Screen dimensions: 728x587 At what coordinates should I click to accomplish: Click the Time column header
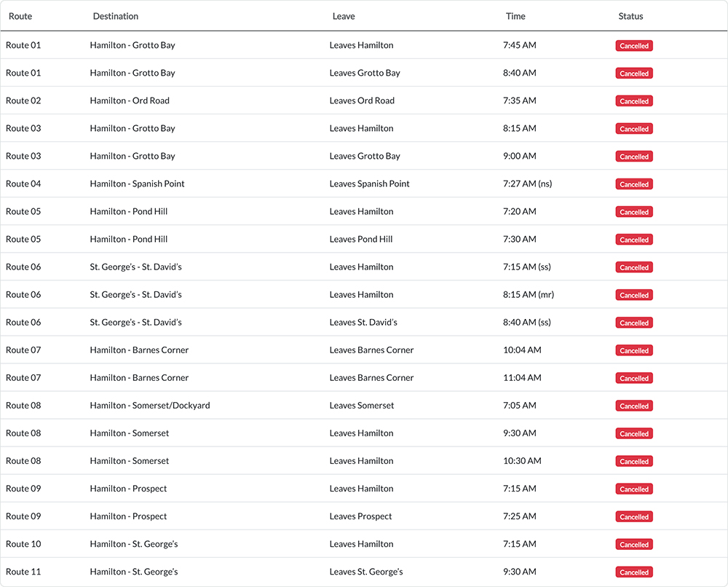pos(515,16)
